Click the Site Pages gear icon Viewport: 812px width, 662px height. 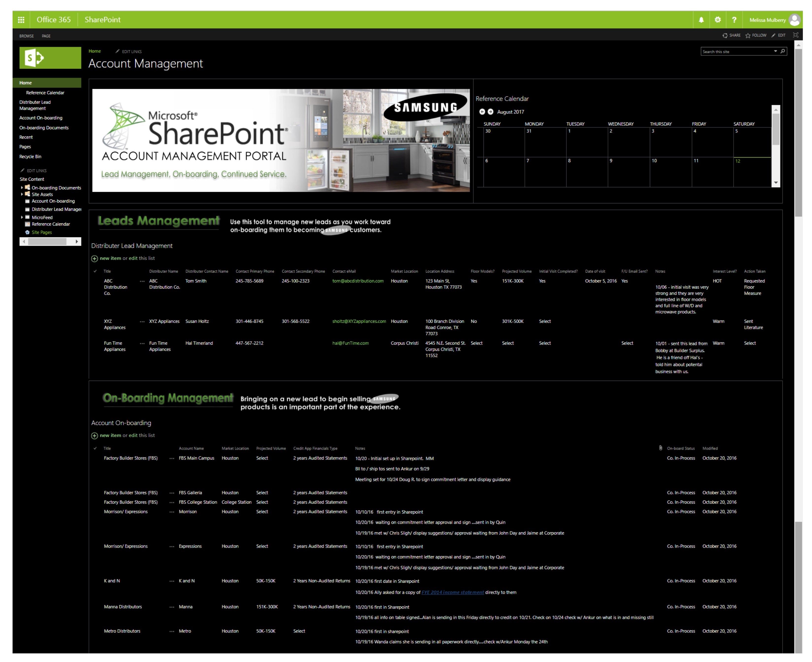pyautogui.click(x=27, y=232)
